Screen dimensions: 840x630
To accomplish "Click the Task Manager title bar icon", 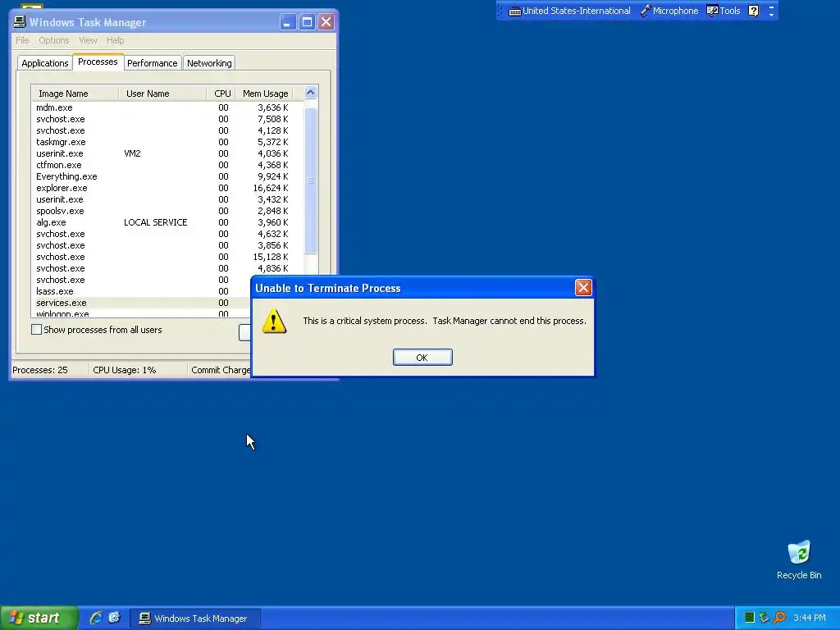I will click(20, 22).
